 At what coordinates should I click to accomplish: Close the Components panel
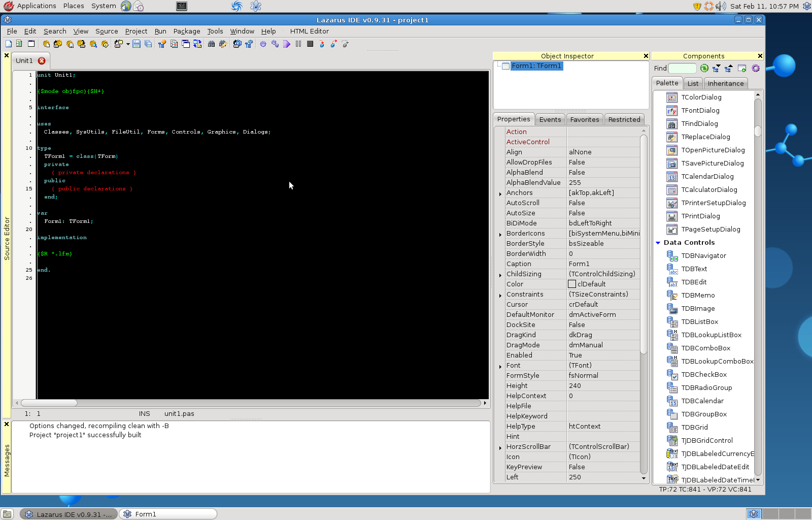pyautogui.click(x=760, y=56)
